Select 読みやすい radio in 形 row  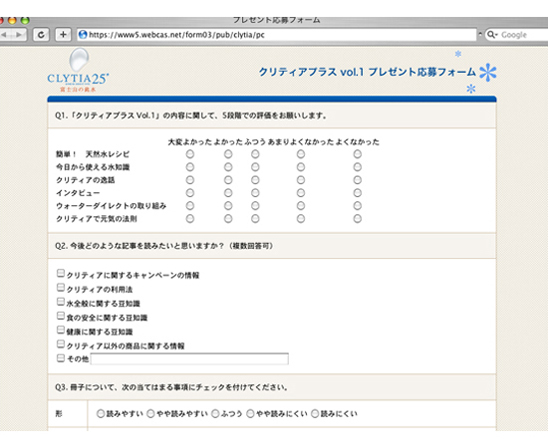click(x=101, y=414)
